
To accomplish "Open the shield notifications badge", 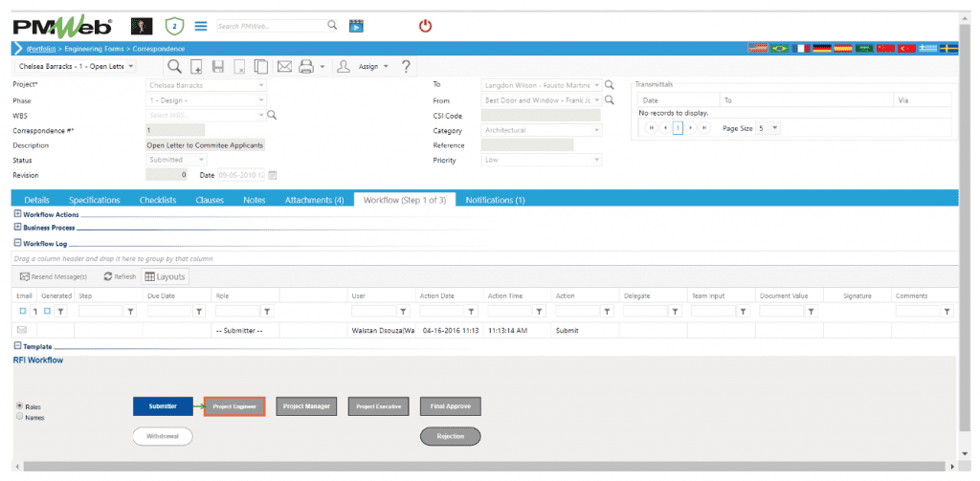I will (x=174, y=26).
